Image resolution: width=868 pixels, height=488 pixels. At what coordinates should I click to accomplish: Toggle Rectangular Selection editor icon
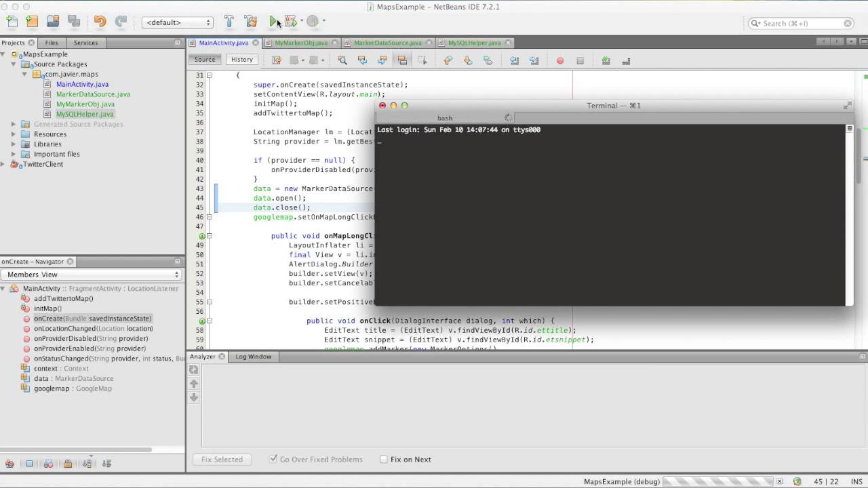(x=422, y=60)
